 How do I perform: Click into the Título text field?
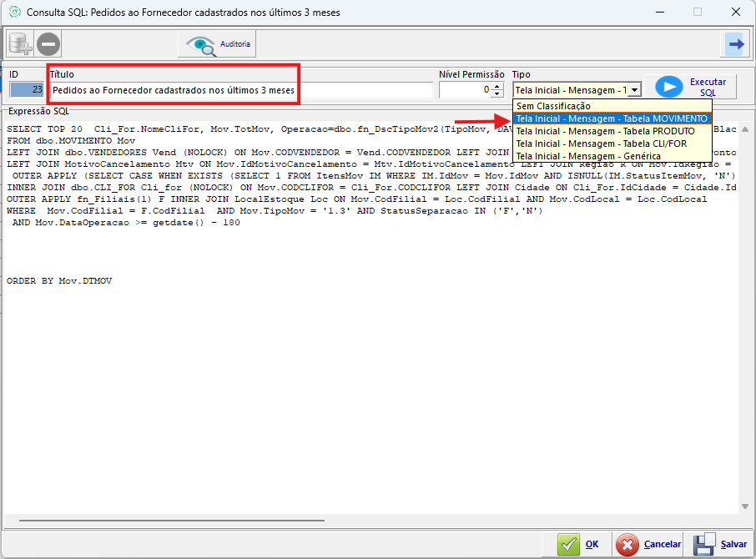[x=242, y=89]
